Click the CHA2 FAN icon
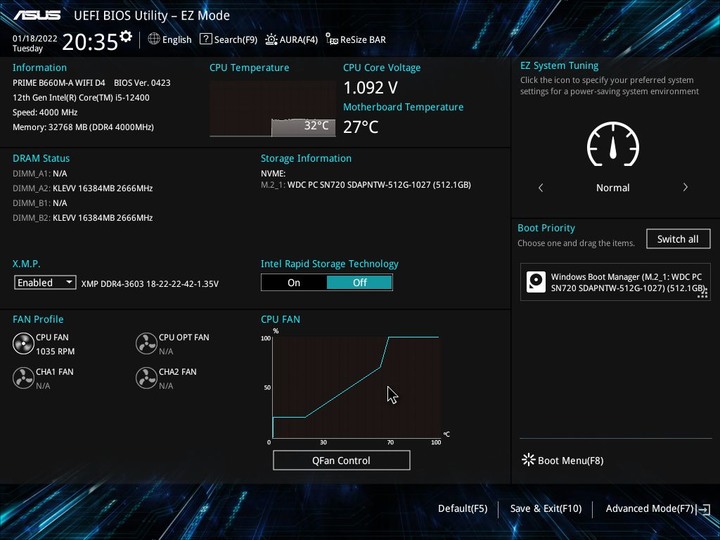The width and height of the screenshot is (720, 540). point(146,378)
